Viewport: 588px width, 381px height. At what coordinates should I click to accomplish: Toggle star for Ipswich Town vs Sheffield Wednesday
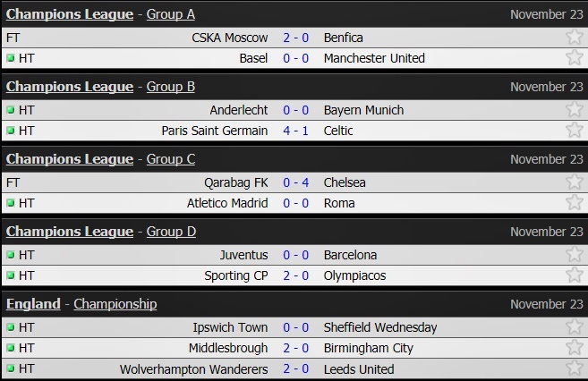click(x=574, y=327)
